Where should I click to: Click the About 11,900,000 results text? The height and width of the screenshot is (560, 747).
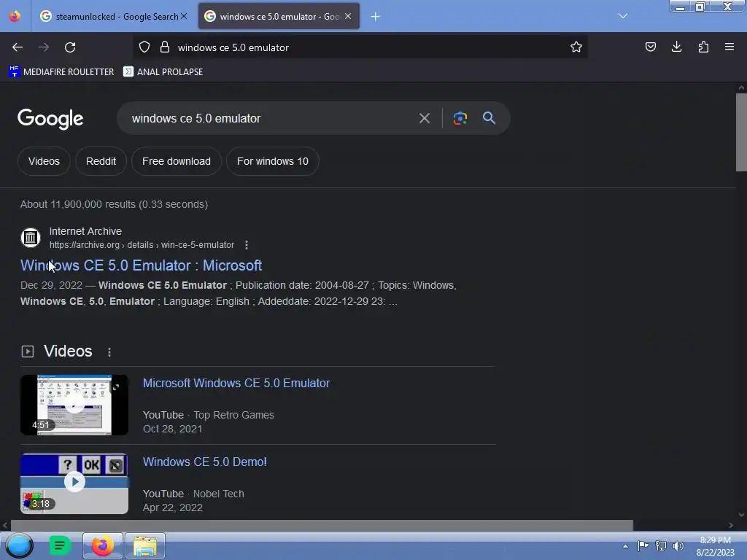[x=115, y=204]
